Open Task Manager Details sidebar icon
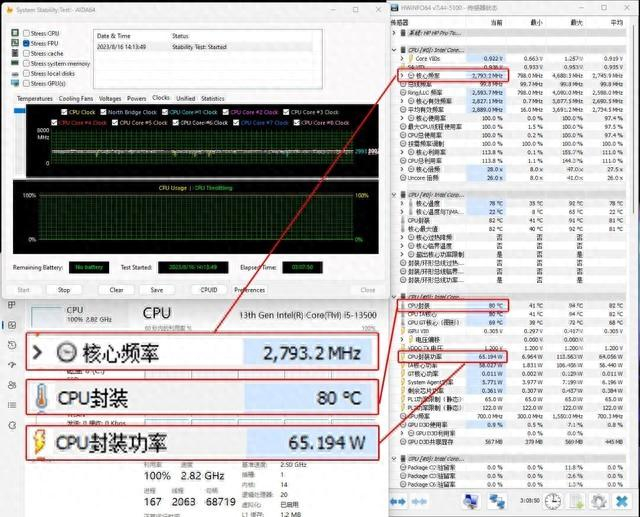640x517 pixels. (12, 405)
